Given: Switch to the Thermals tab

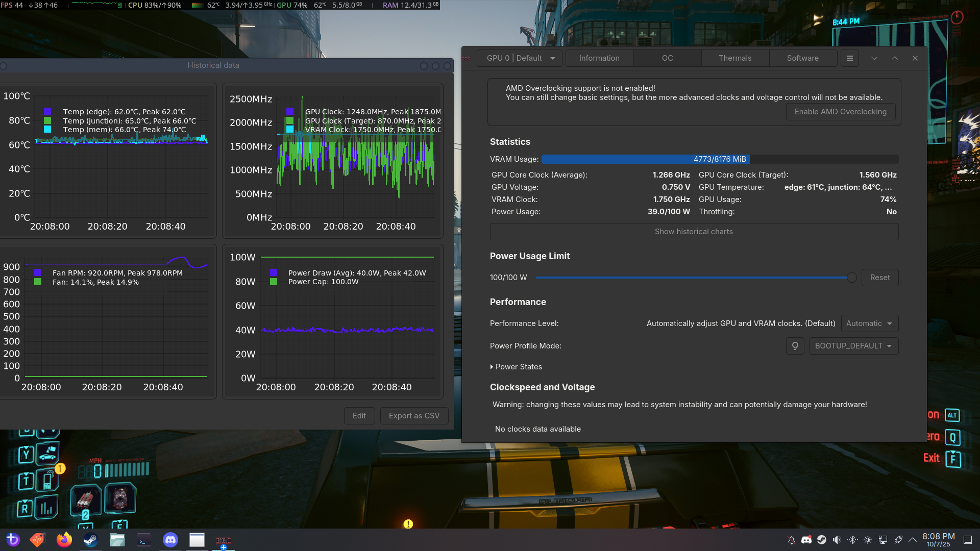Looking at the screenshot, I should [734, 58].
